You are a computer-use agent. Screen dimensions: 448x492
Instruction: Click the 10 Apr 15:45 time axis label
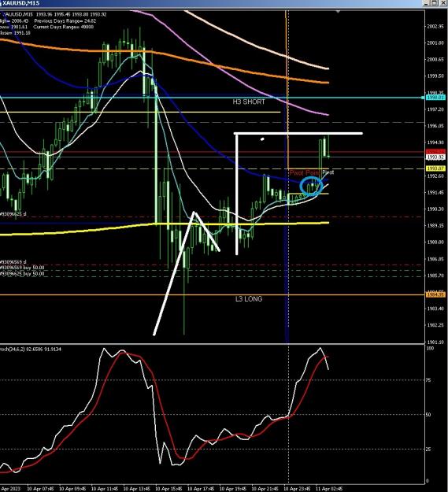coord(168,489)
